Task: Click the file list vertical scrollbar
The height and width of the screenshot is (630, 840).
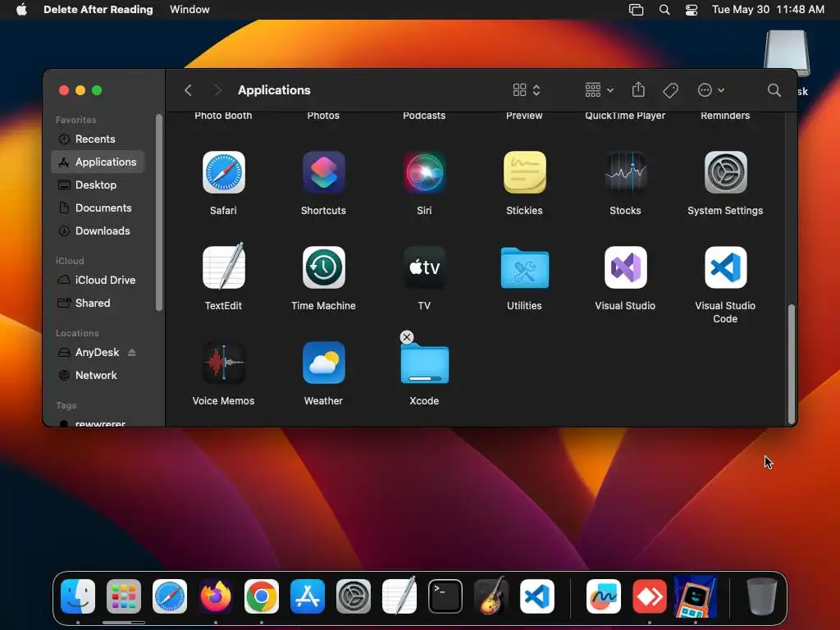Action: coord(792,364)
